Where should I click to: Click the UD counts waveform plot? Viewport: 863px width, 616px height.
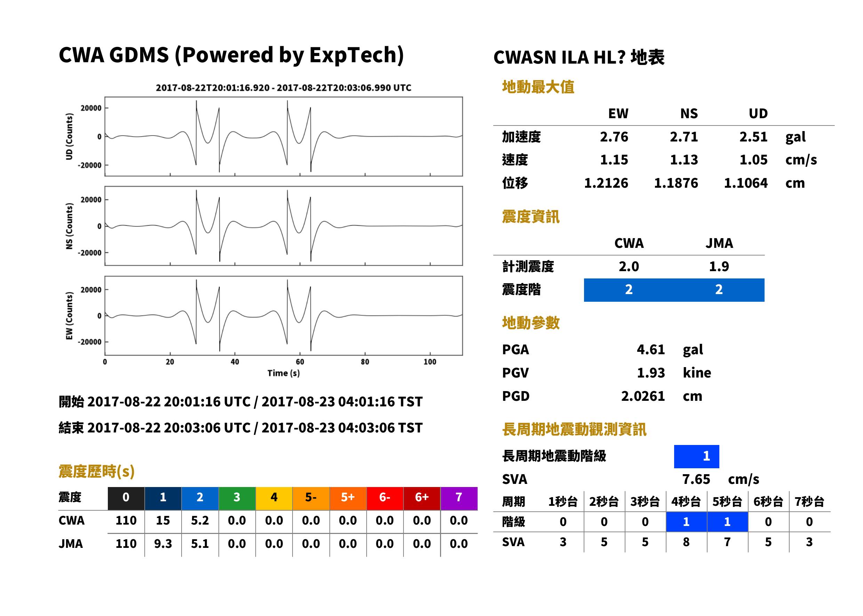pyautogui.click(x=283, y=137)
